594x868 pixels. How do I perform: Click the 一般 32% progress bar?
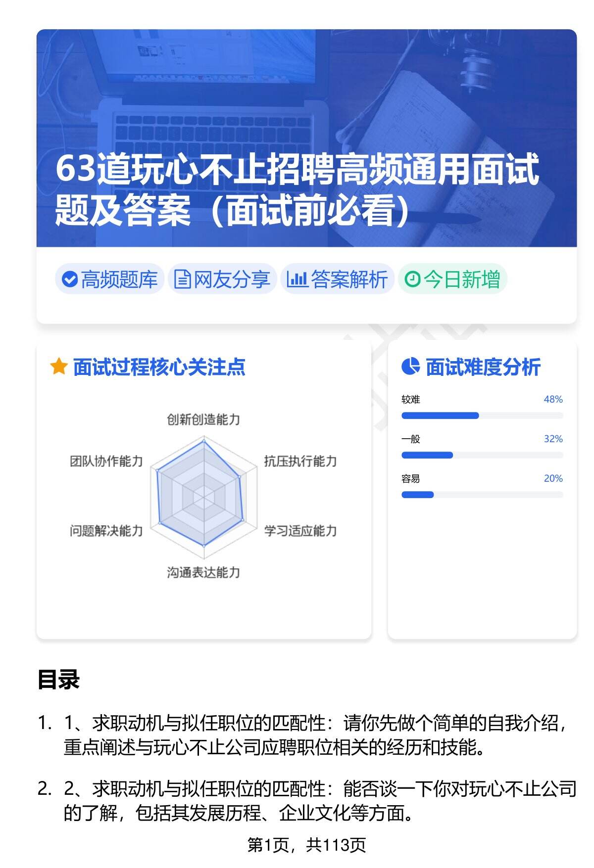click(x=482, y=455)
